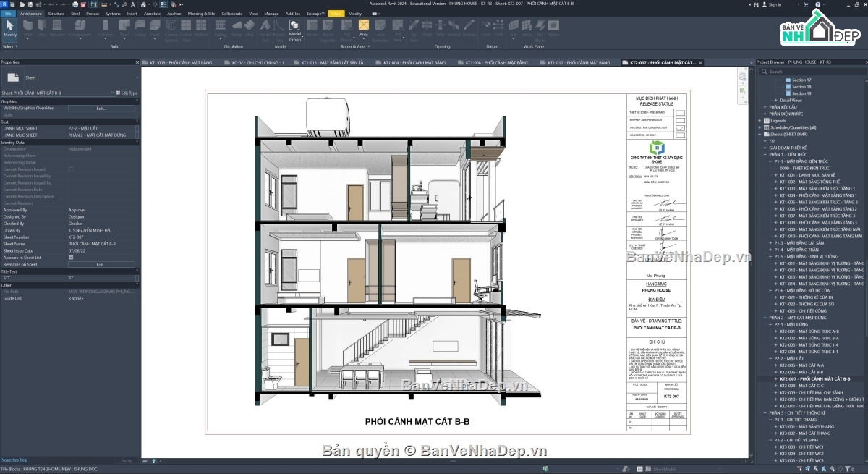Open the Structure ribbon tab
This screenshot has width=868, height=474.
(56, 14)
